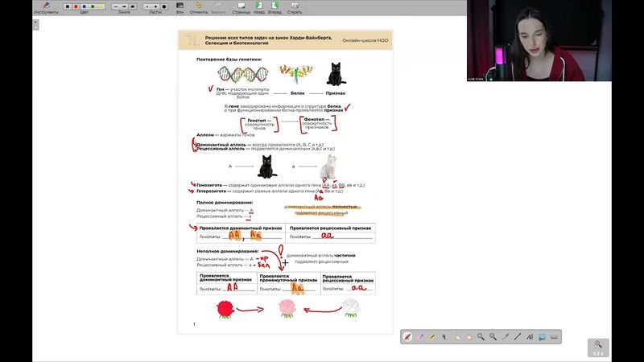Select the red pen tool in bottom palette

(x=408, y=336)
